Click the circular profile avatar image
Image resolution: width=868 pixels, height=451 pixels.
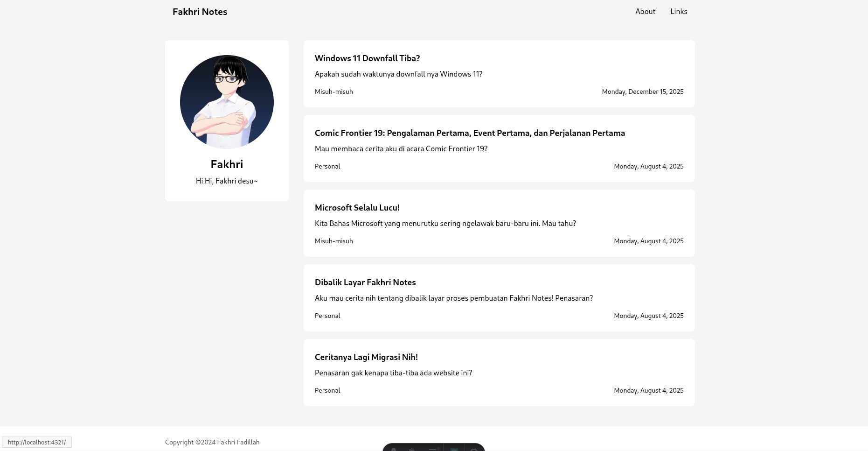click(x=227, y=102)
